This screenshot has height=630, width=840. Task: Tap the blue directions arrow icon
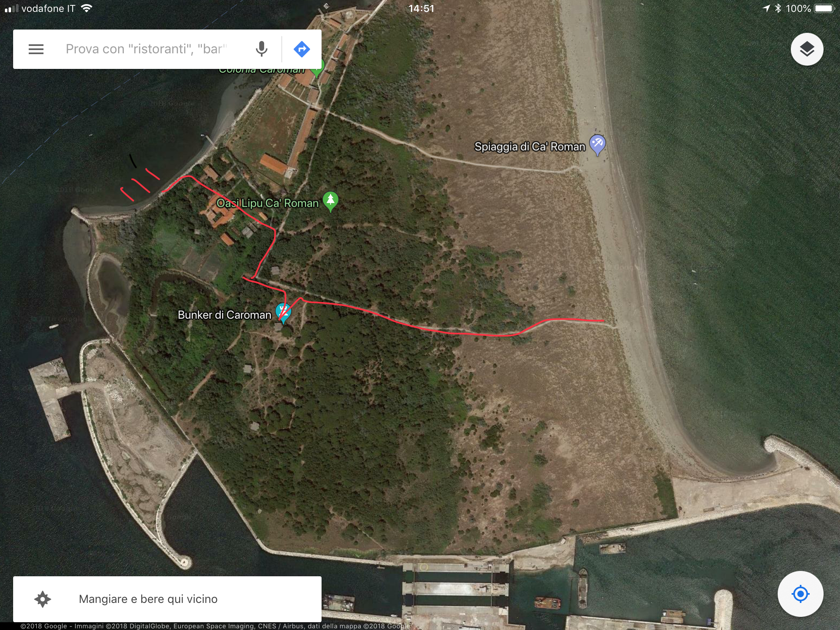(302, 49)
